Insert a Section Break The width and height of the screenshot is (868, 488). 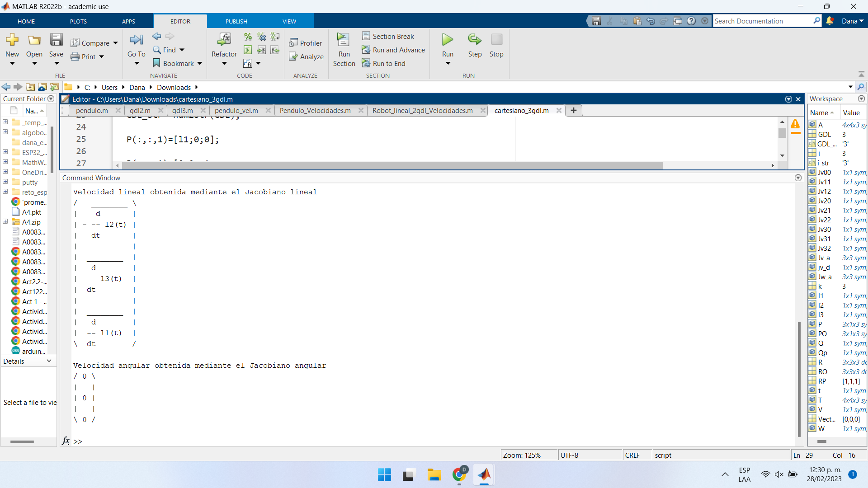pos(388,36)
